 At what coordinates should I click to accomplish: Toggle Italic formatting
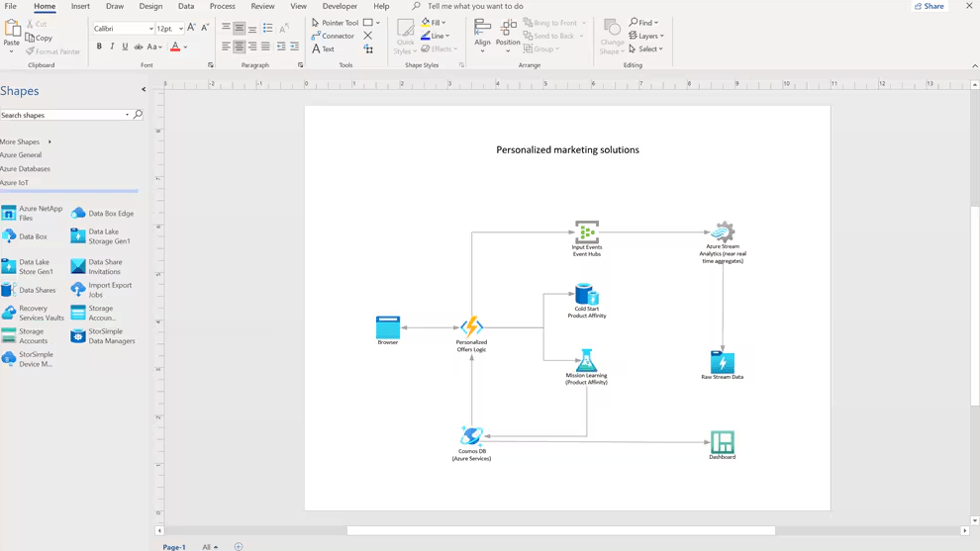[x=112, y=46]
